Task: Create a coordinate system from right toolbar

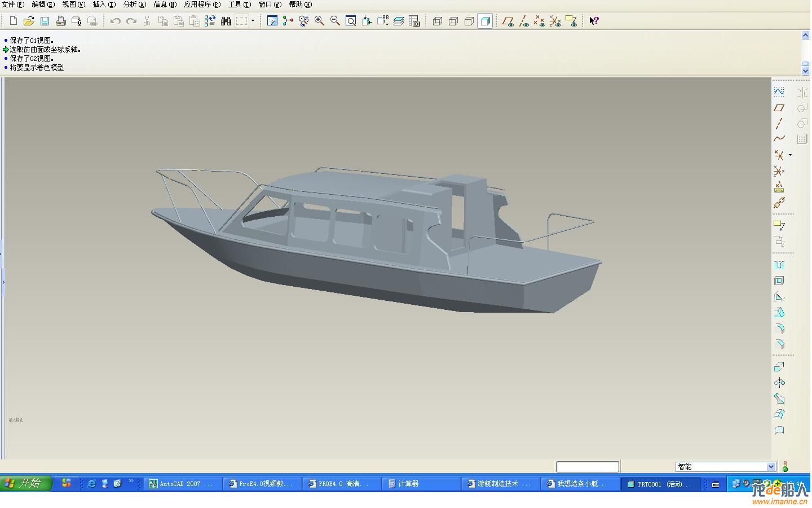Action: click(779, 170)
